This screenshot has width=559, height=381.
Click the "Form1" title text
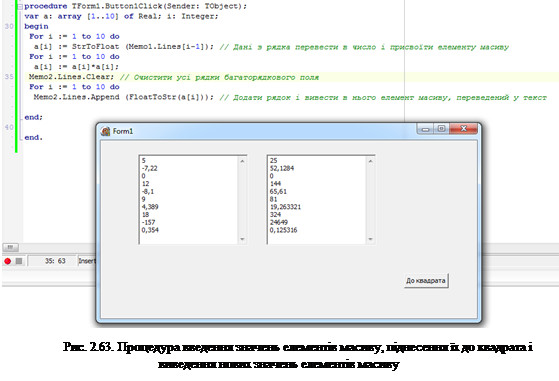pos(123,131)
